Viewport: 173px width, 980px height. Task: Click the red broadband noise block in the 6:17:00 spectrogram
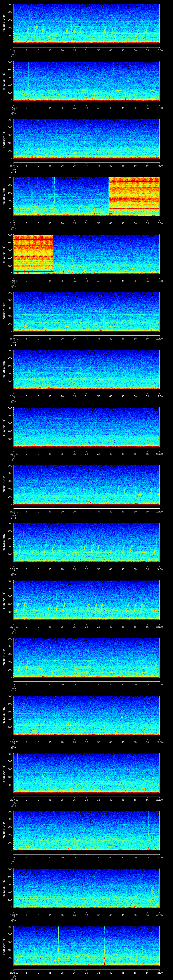(x=134, y=197)
